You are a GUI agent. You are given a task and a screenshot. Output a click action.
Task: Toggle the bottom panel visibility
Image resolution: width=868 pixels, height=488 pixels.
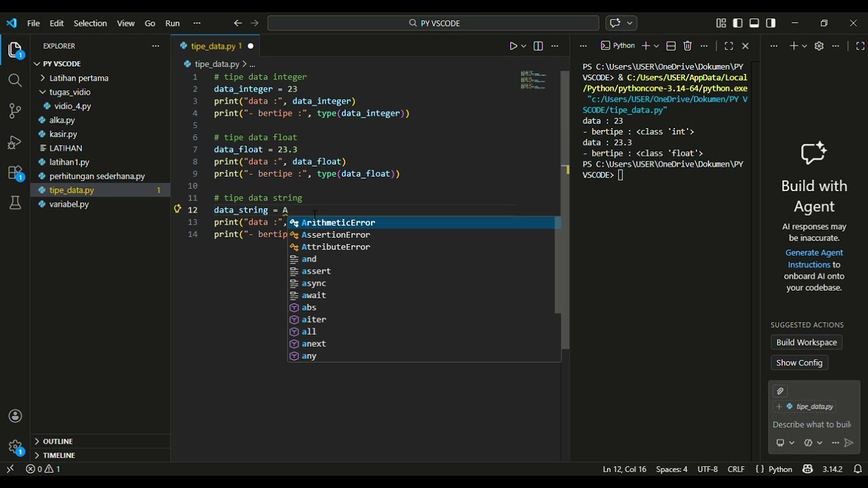(x=754, y=23)
